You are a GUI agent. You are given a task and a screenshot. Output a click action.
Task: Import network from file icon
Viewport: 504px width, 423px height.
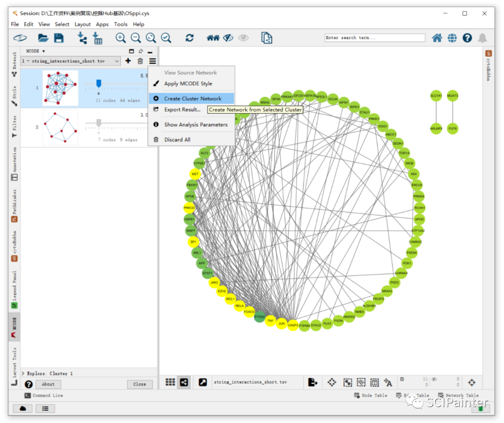point(82,38)
